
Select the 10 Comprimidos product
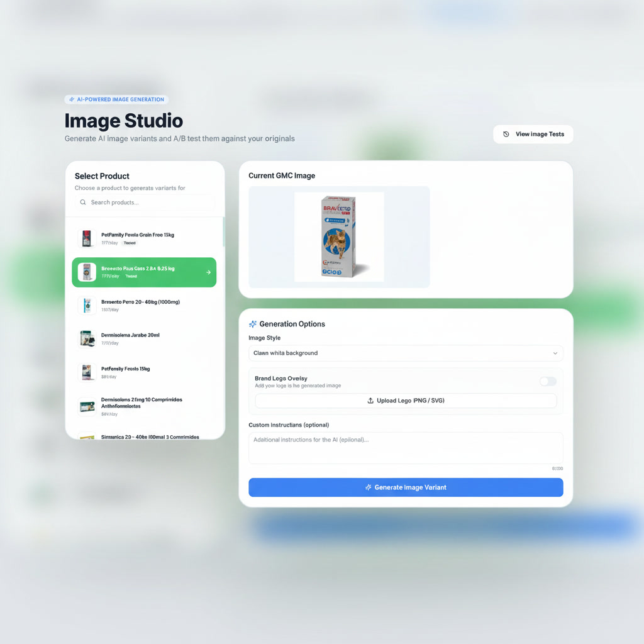tap(144, 407)
